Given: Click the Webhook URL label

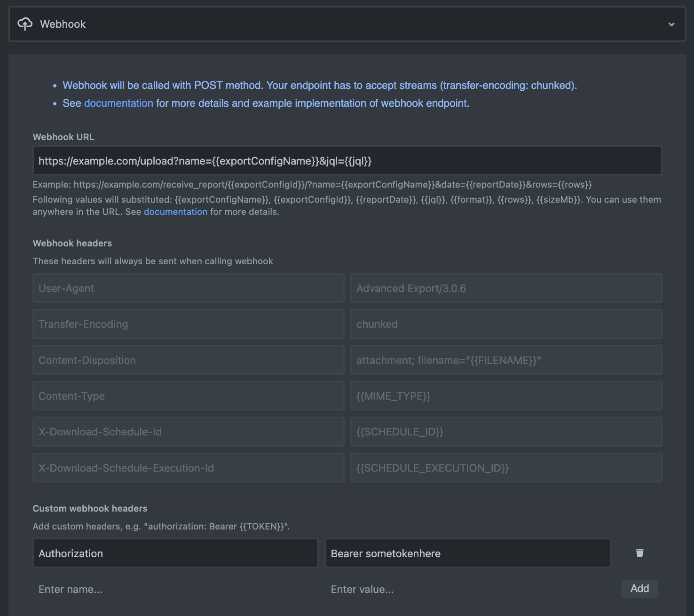Looking at the screenshot, I should tap(63, 137).
